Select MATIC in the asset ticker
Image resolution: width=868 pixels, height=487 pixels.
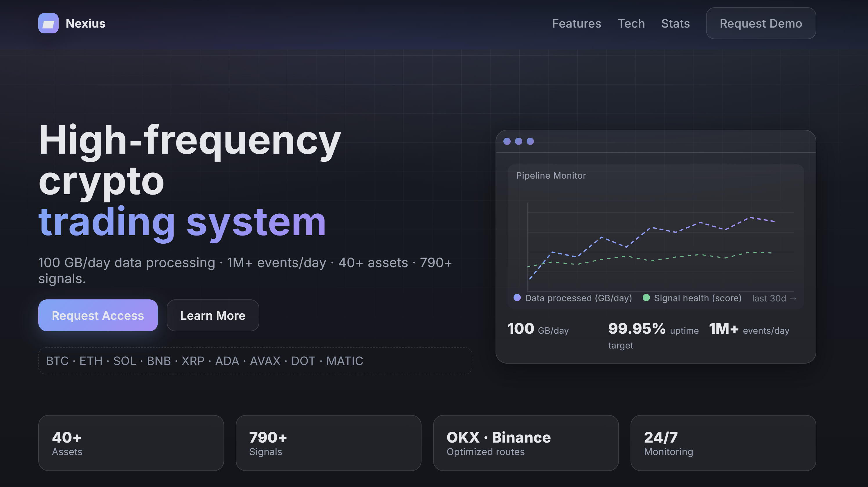click(345, 361)
